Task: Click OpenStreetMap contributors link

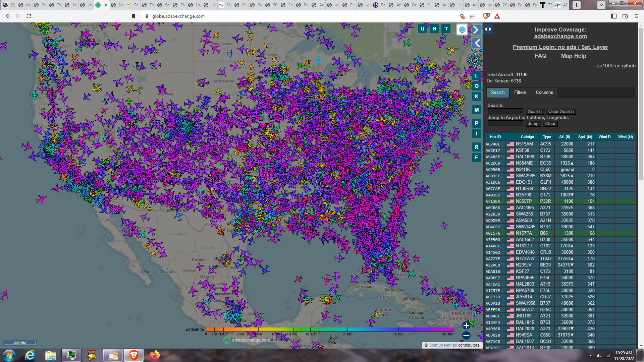Action: coord(442,345)
